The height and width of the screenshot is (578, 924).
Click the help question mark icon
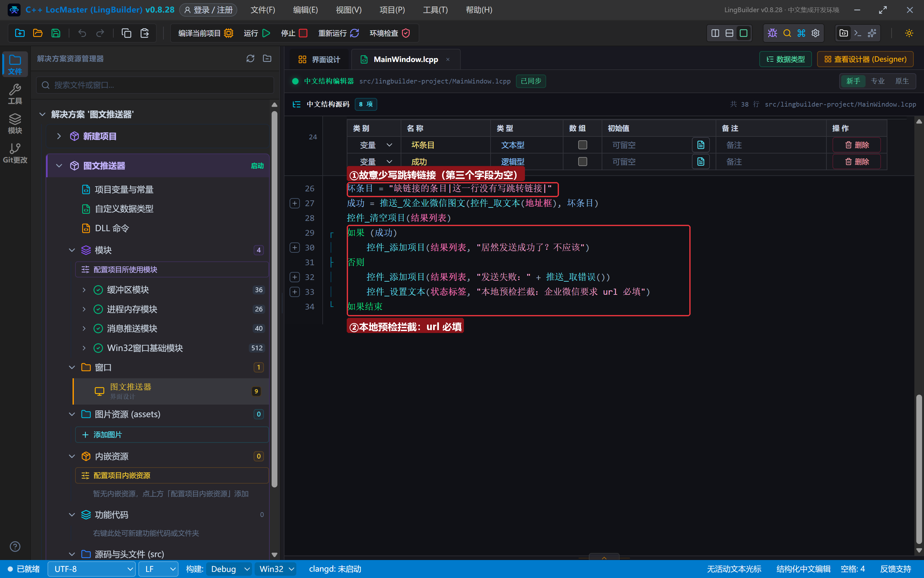[15, 547]
